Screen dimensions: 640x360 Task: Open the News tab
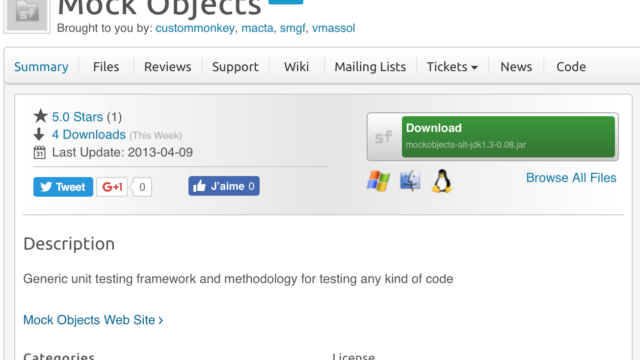(516, 67)
